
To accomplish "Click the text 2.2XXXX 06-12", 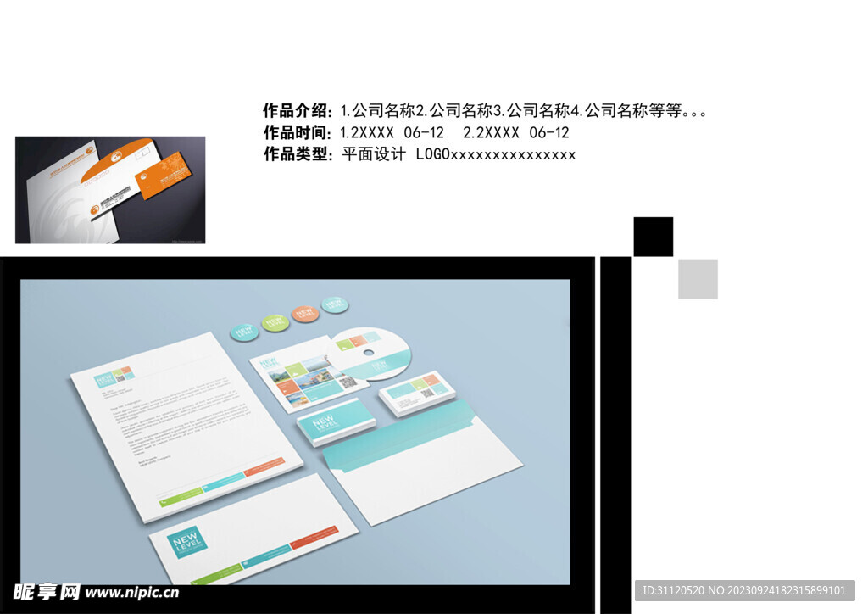I will point(516,133).
